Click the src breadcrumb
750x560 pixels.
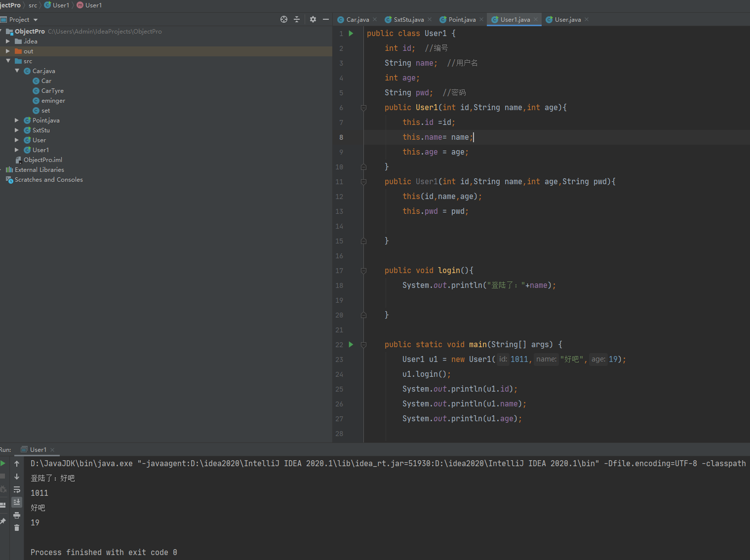pyautogui.click(x=33, y=5)
